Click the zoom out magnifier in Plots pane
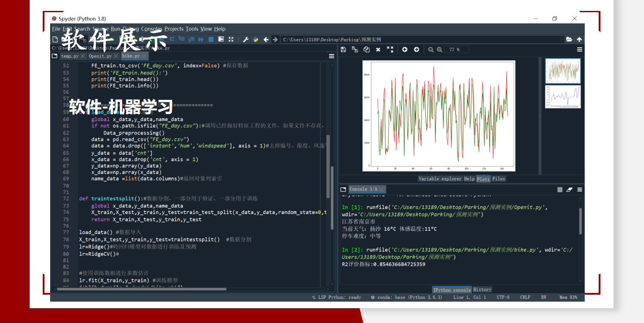This screenshot has height=323, width=644. [431, 50]
